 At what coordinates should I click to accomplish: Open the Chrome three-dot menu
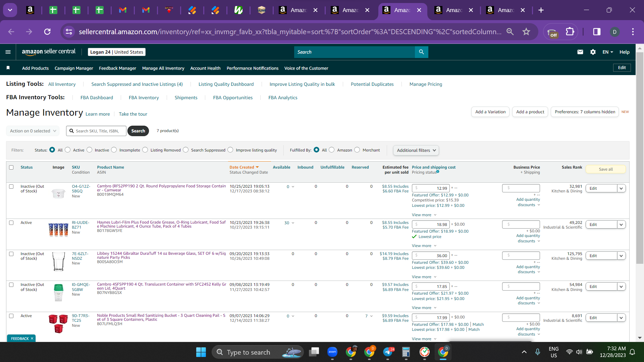(633, 32)
